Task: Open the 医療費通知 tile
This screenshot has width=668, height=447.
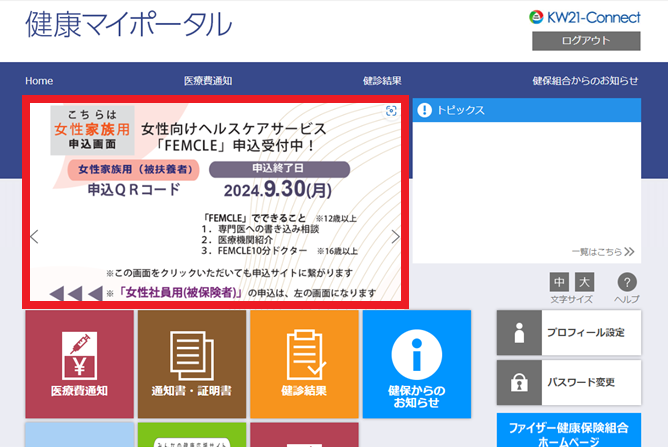Action: pyautogui.click(x=80, y=364)
